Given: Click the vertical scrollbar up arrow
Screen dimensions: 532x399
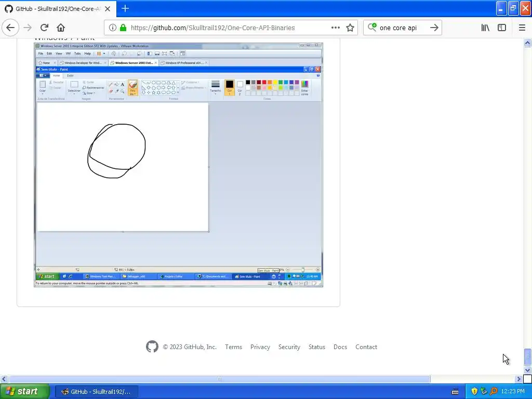Looking at the screenshot, I should 527,43.
